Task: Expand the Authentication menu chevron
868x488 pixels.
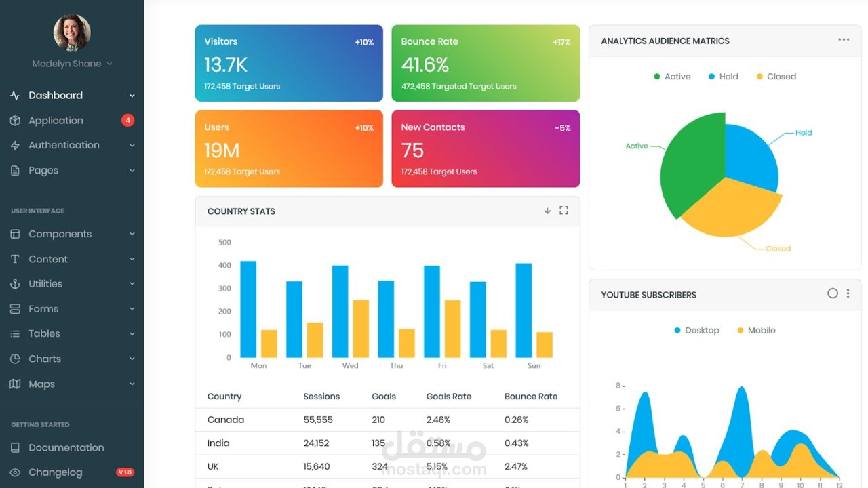Action: click(132, 146)
